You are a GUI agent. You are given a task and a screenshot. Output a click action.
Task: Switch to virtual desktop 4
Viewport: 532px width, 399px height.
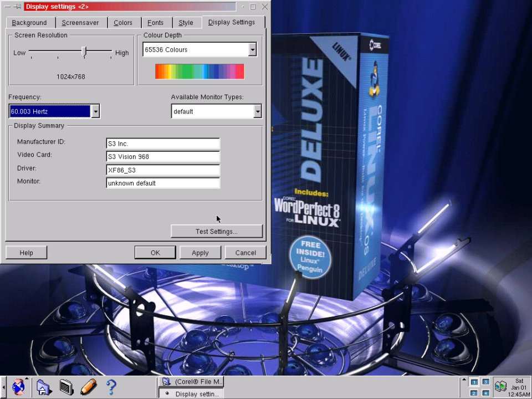pos(485,393)
